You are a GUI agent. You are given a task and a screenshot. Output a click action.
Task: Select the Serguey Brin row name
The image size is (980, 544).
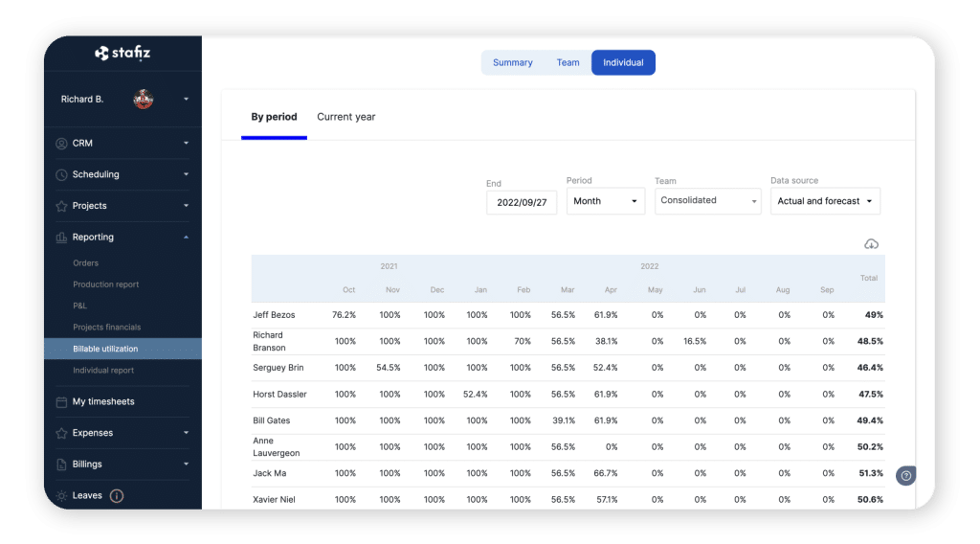pos(278,368)
